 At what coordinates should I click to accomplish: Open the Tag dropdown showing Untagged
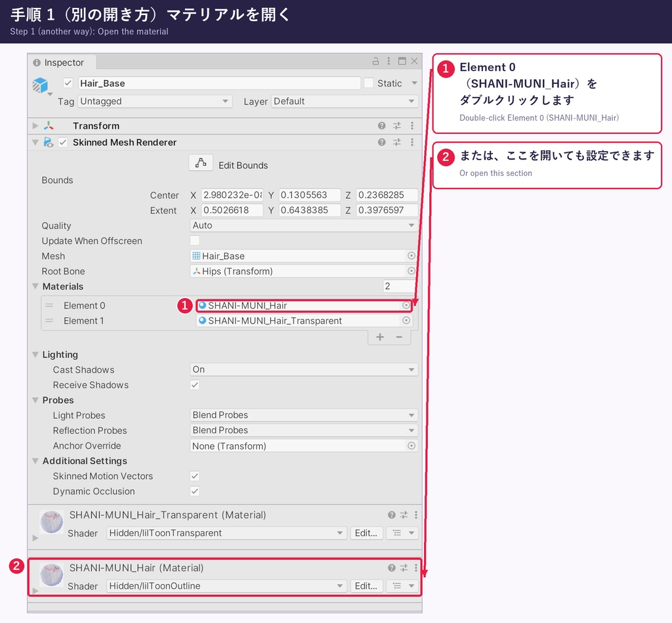[155, 101]
